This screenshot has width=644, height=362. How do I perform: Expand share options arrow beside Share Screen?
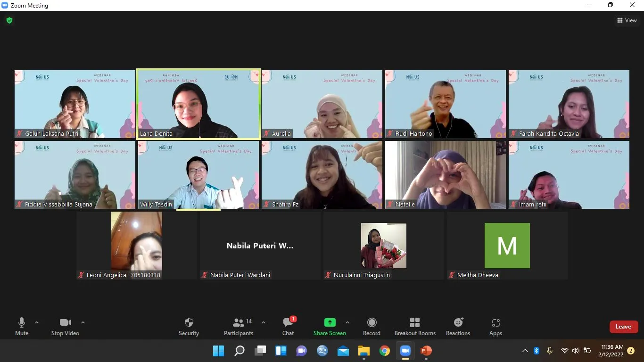tap(347, 323)
